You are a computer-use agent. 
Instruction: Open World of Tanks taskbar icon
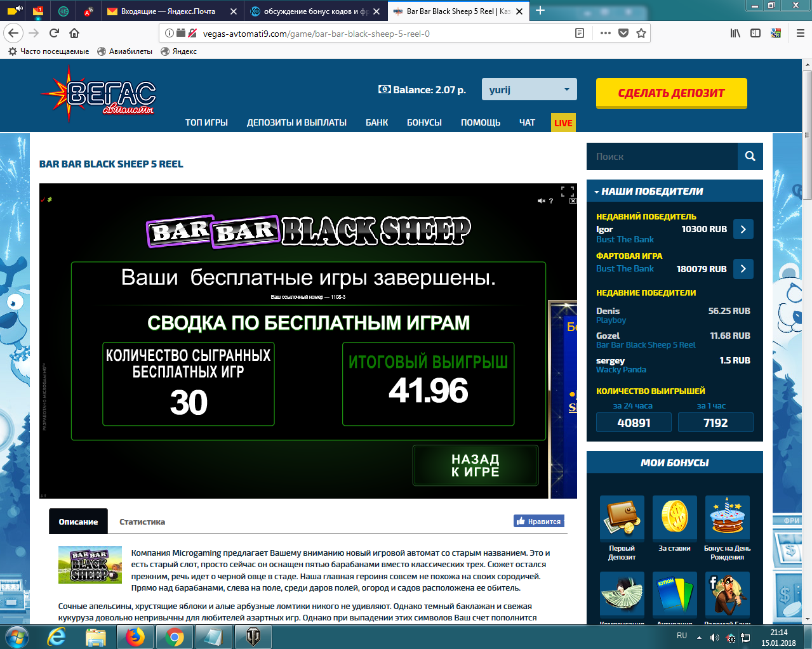253,636
